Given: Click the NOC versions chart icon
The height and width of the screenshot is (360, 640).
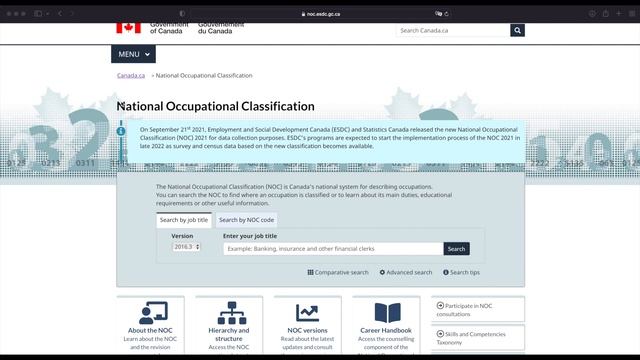Looking at the screenshot, I should click(x=307, y=313).
